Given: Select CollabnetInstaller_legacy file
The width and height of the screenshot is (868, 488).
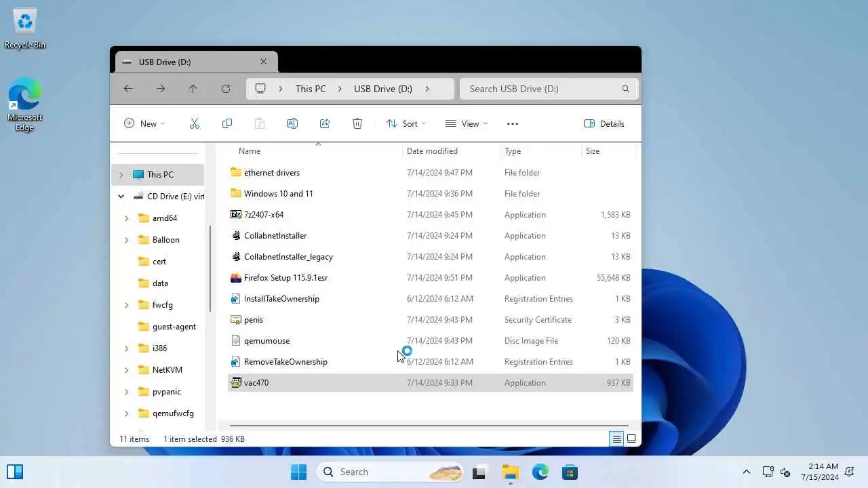Looking at the screenshot, I should coord(431,257).
